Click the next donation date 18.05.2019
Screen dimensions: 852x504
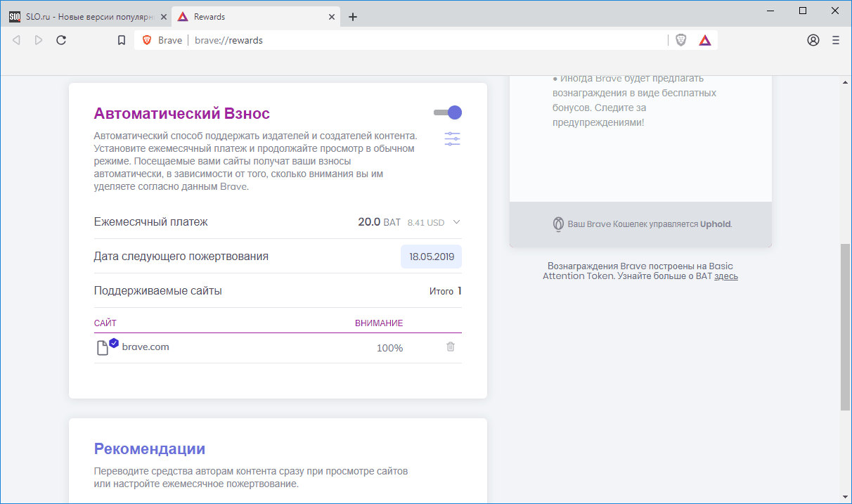pyautogui.click(x=432, y=257)
